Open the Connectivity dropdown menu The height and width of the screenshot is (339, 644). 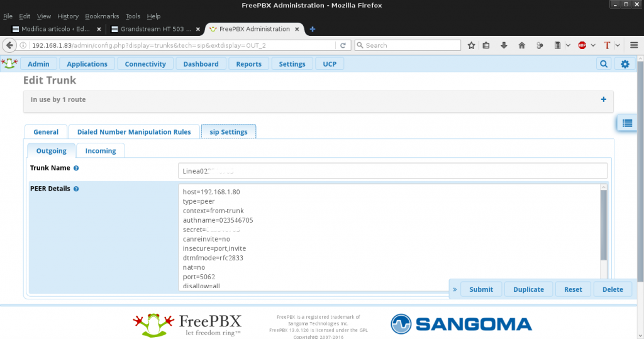coord(145,64)
